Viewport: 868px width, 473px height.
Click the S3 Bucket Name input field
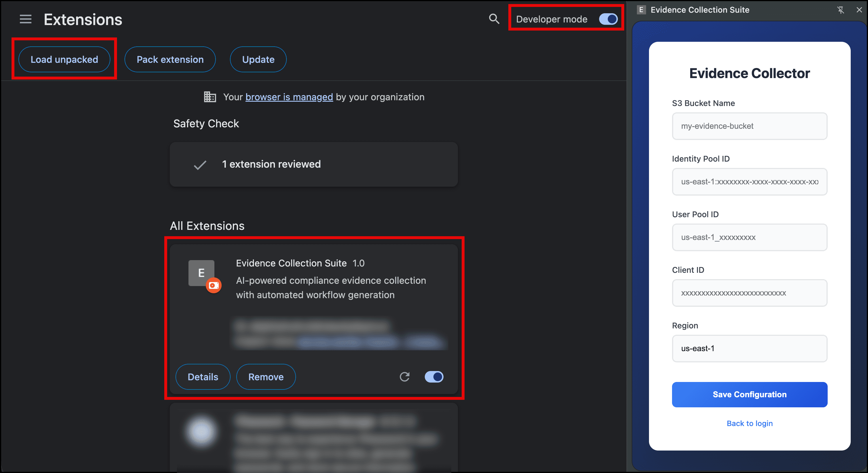coord(749,126)
